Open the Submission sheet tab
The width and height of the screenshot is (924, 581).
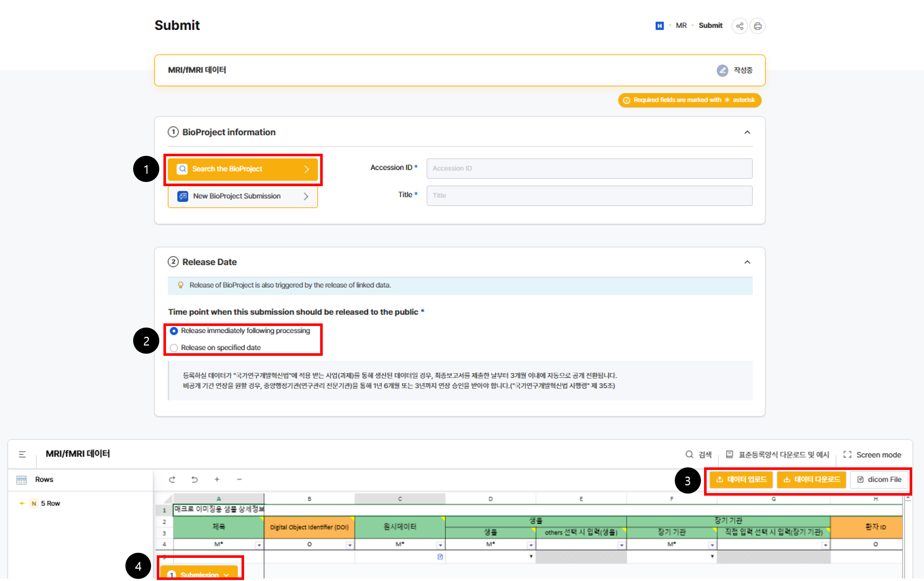[199, 574]
